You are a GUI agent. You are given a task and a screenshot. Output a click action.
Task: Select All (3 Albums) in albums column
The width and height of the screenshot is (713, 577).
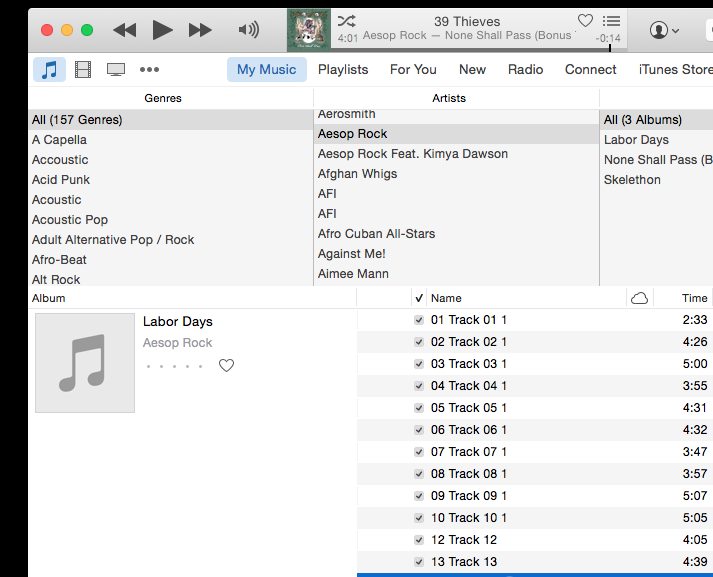[657, 120]
